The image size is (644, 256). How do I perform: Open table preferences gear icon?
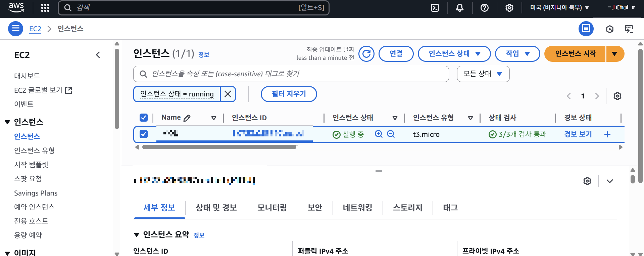coord(617,96)
